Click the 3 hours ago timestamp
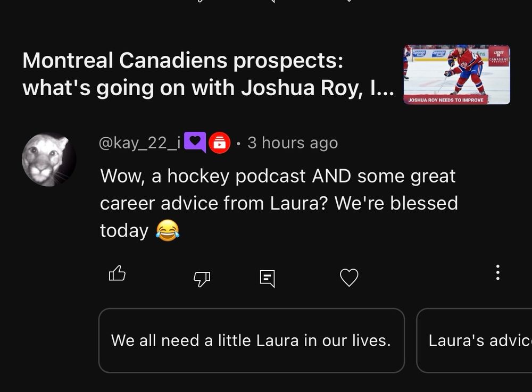 click(x=292, y=142)
